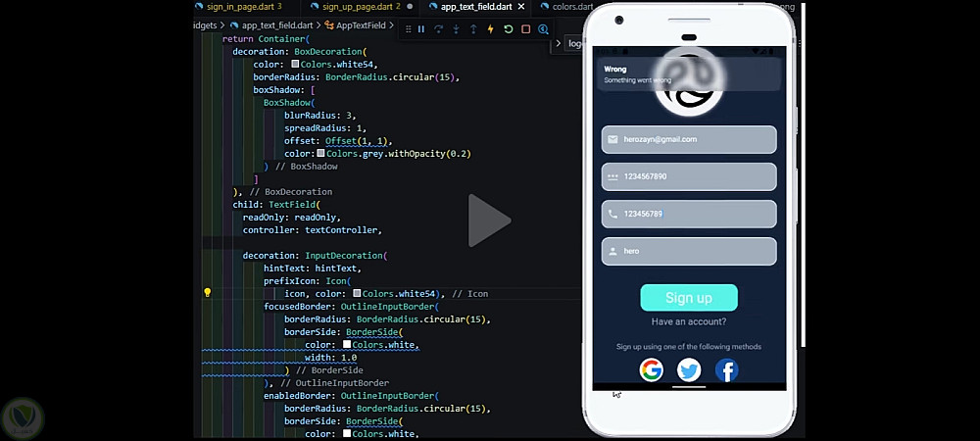Click the Colors.white54 swatch in Icon line

coord(357,293)
